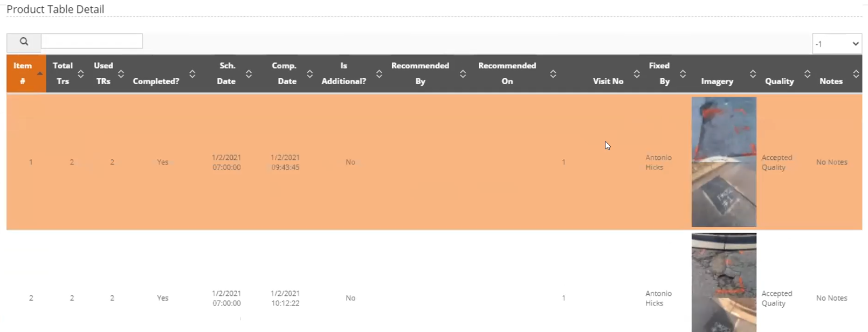Sort table by Total Trs column
Image resolution: width=868 pixels, height=332 pixels.
pyautogui.click(x=66, y=73)
